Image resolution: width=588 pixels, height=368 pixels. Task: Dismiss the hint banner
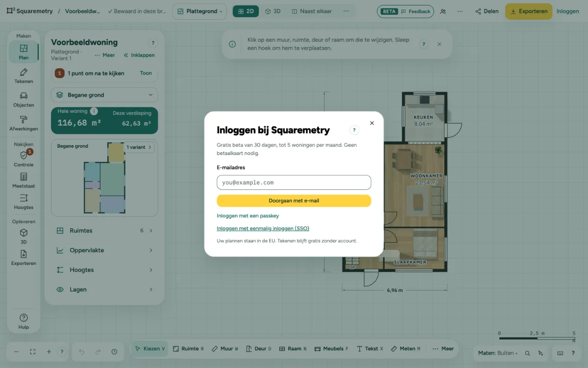click(x=439, y=44)
